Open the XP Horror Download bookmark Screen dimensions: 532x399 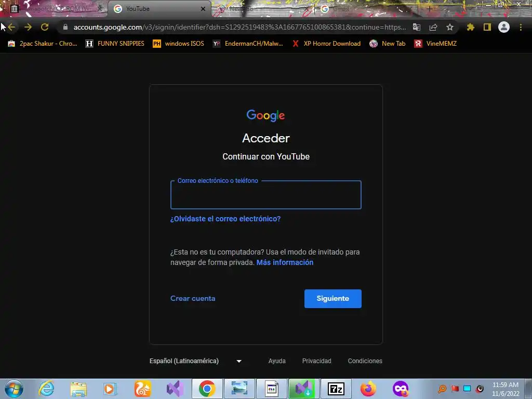coord(326,44)
